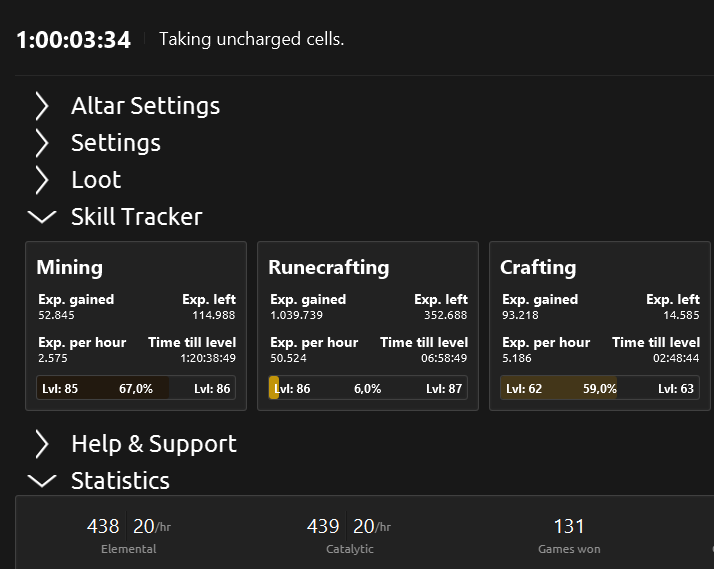714x569 pixels.
Task: Click the Games won statistic
Action: [x=568, y=527]
